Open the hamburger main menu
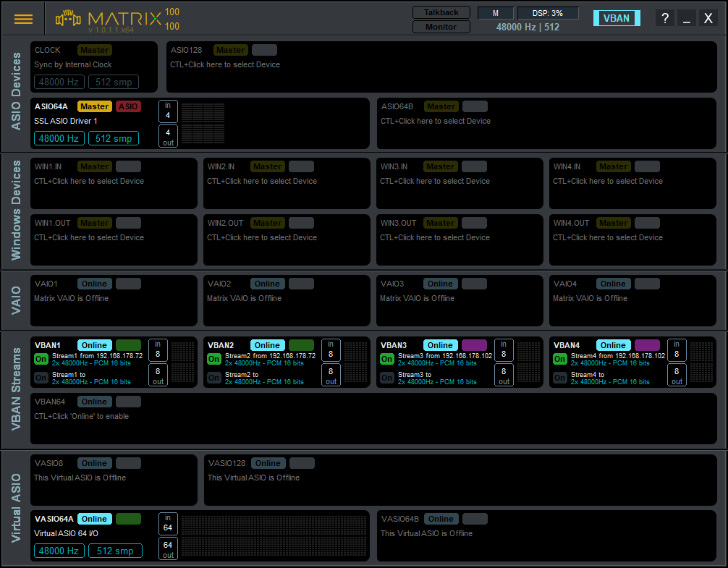 point(24,20)
